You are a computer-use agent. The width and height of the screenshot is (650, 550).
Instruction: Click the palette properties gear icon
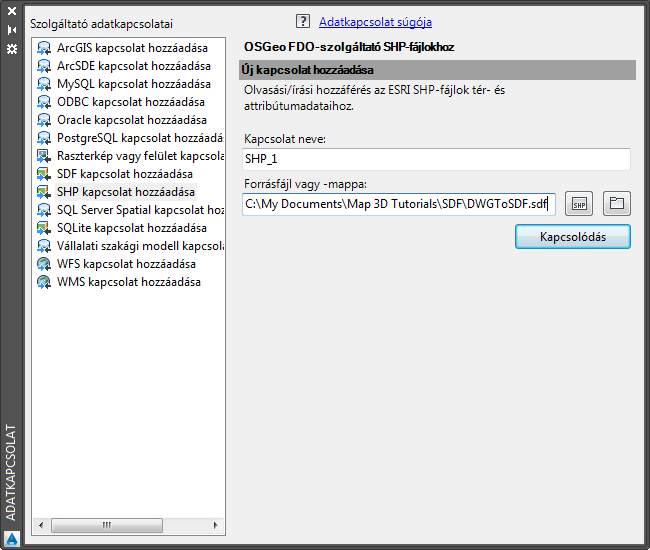[12, 47]
